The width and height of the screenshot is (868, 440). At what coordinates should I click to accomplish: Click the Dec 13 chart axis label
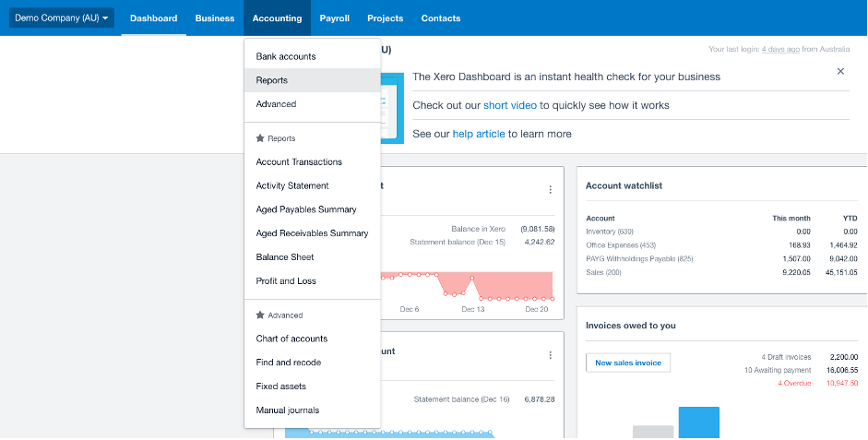point(473,309)
